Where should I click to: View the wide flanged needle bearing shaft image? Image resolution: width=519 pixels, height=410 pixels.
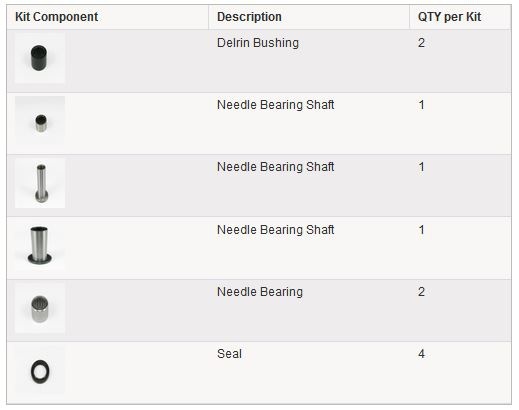[x=40, y=246]
